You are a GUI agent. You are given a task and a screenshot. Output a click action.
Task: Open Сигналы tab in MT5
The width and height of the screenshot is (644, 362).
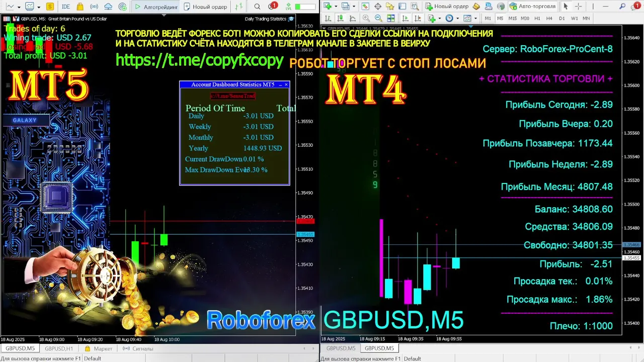coord(138,348)
